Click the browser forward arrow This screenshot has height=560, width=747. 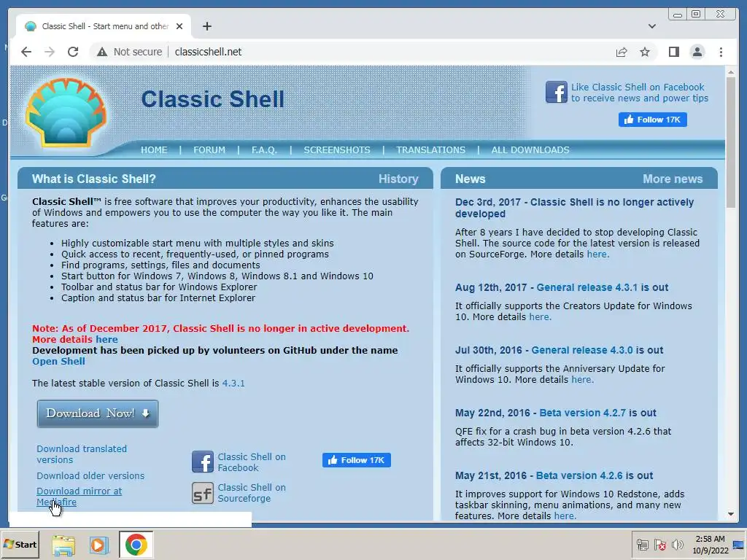click(50, 52)
